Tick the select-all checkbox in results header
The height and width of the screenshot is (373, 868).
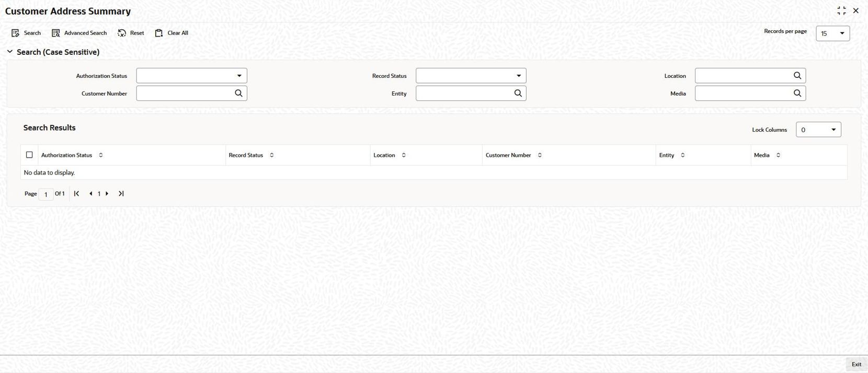point(29,155)
